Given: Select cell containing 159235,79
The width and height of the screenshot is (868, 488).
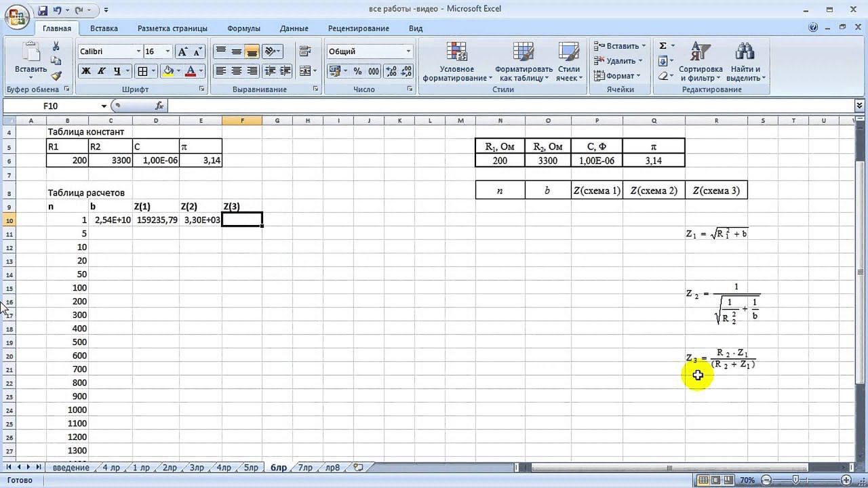Looking at the screenshot, I should tap(156, 220).
